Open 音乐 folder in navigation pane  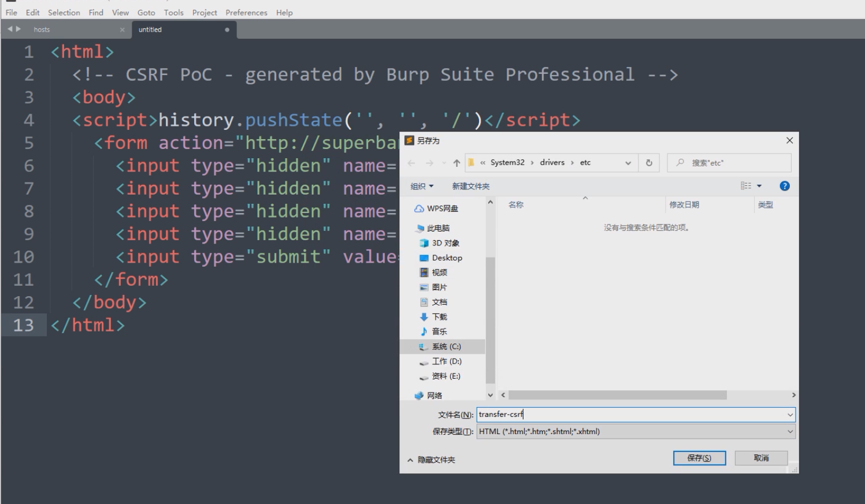pyautogui.click(x=434, y=331)
